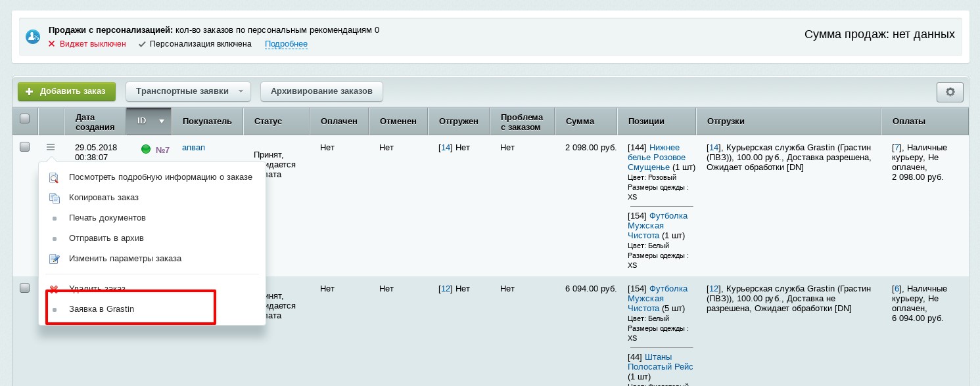Open the ID column sort dropdown arrow
980x386 pixels.
[161, 121]
